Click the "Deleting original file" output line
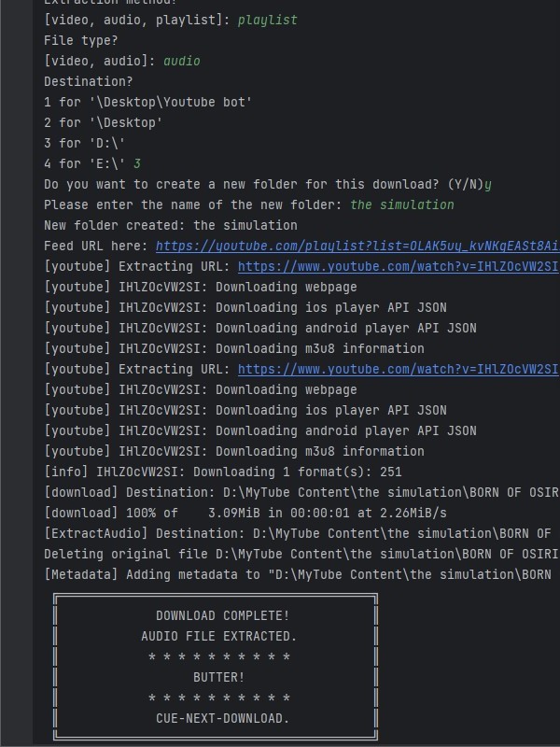 (x=299, y=554)
